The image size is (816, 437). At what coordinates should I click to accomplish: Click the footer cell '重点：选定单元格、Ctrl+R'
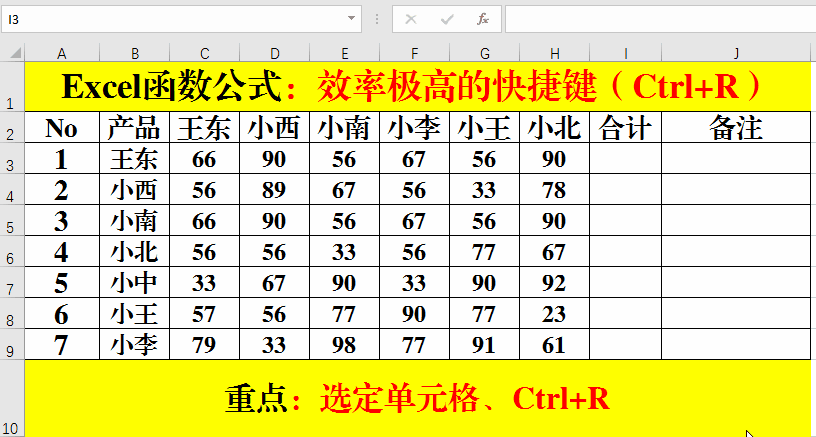[418, 399]
